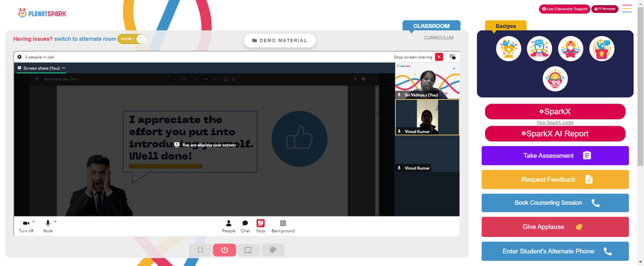Image resolution: width=644 pixels, height=266 pixels.
Task: Select the trophy star badge
Action: (x=509, y=49)
